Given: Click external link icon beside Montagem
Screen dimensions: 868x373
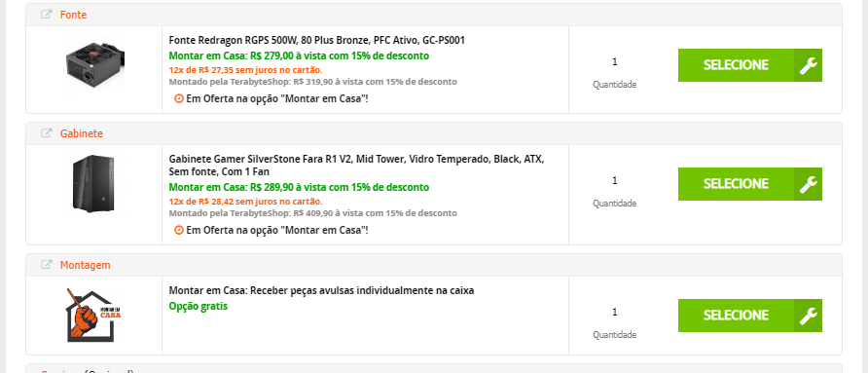Looking at the screenshot, I should [x=47, y=264].
